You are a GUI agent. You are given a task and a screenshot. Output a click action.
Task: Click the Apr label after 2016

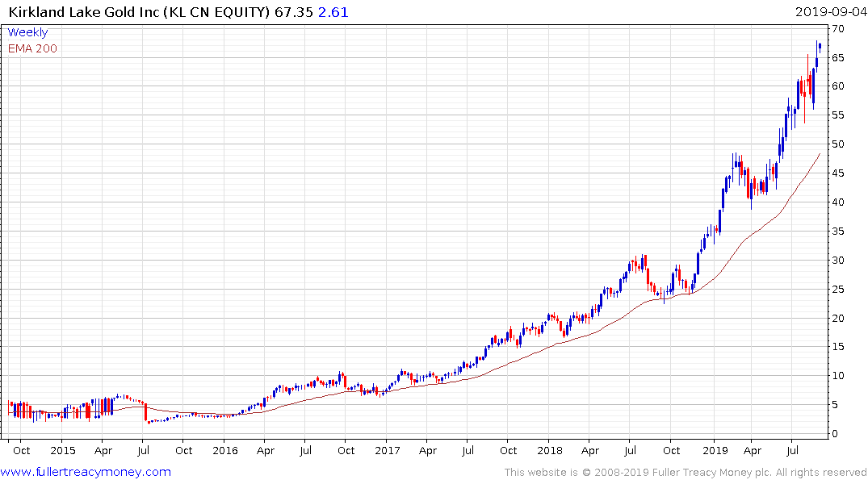pos(265,451)
